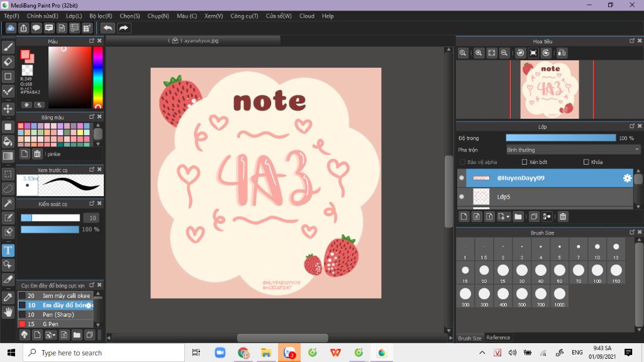644x362 pixels.
Task: Adjust the Độ trong layer opacity slider
Action: point(560,138)
